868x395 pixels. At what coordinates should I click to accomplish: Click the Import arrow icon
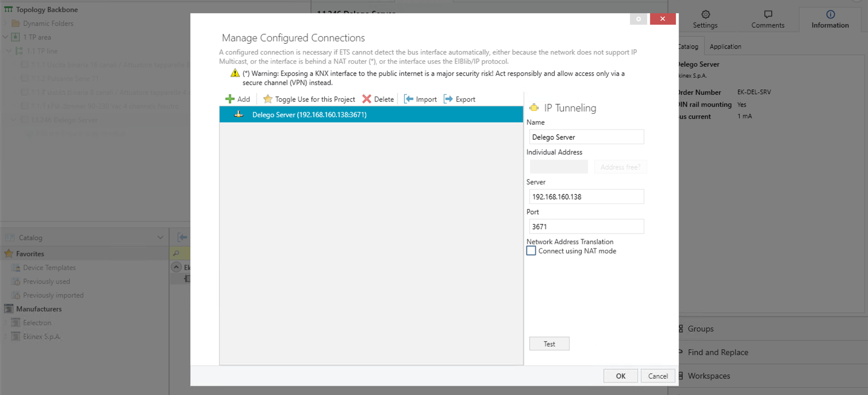pos(409,99)
